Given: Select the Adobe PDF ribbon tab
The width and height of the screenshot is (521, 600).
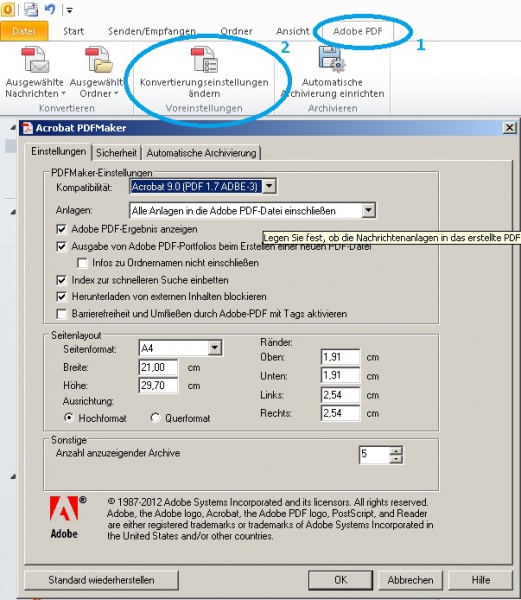Looking at the screenshot, I should tap(358, 31).
